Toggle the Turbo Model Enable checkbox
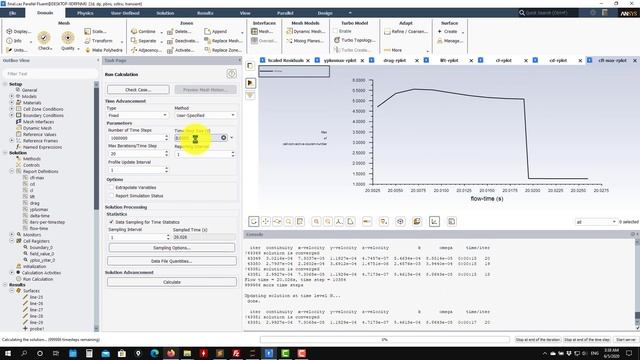Screen dimensions: 640x360 336,31
